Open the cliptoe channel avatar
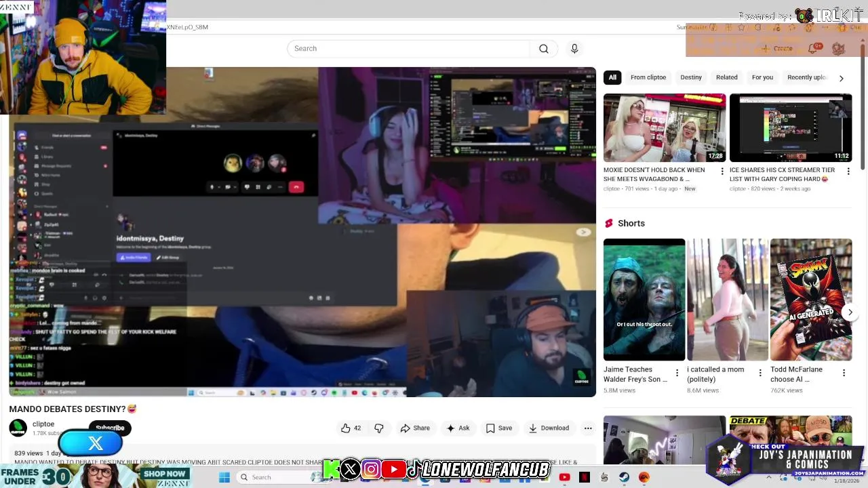This screenshot has height=488, width=868. (18, 428)
